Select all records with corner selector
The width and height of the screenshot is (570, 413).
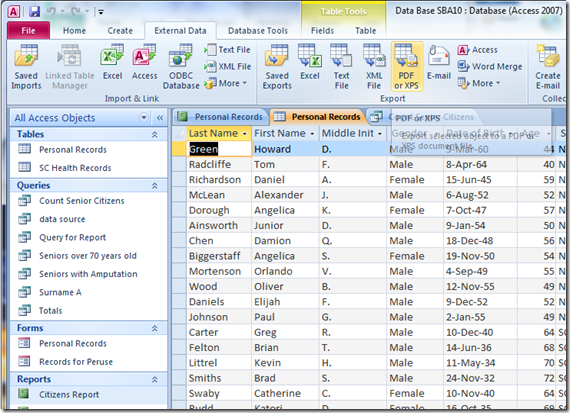[x=179, y=133]
